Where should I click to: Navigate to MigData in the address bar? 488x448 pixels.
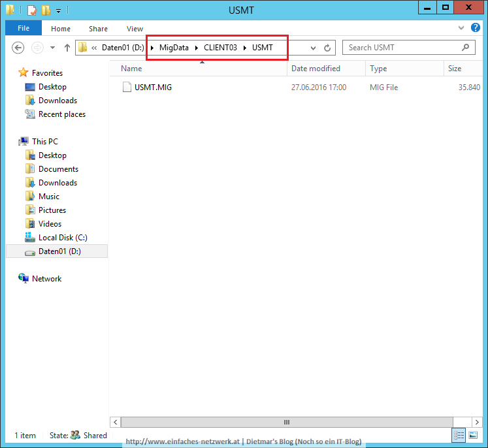174,48
